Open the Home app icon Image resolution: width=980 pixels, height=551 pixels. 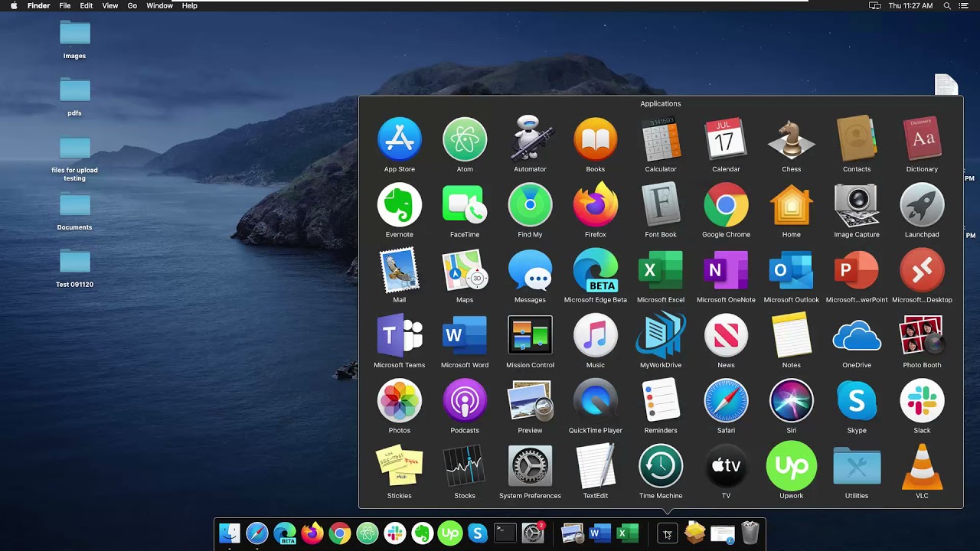coord(792,205)
